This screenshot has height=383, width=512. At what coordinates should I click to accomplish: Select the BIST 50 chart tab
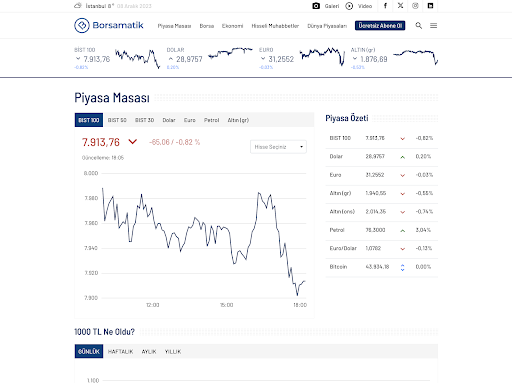point(117,120)
